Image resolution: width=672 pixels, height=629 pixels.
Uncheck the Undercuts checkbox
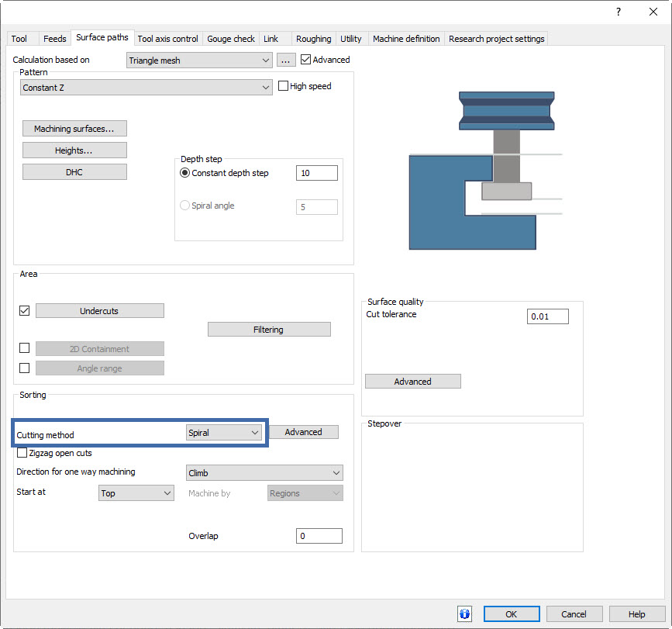click(25, 310)
